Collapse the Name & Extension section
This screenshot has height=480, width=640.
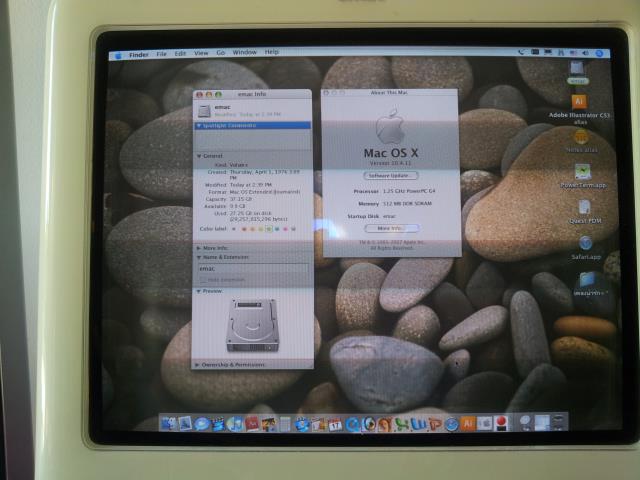199,258
